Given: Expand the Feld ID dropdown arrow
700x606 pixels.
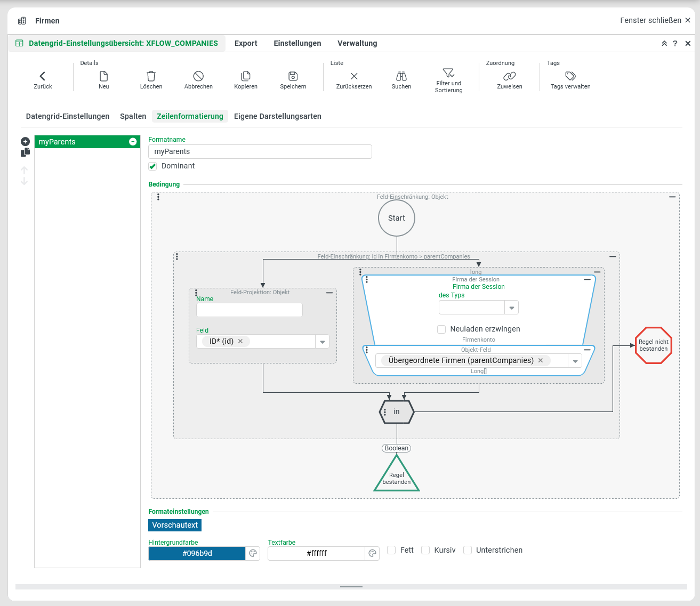Looking at the screenshot, I should 323,342.
